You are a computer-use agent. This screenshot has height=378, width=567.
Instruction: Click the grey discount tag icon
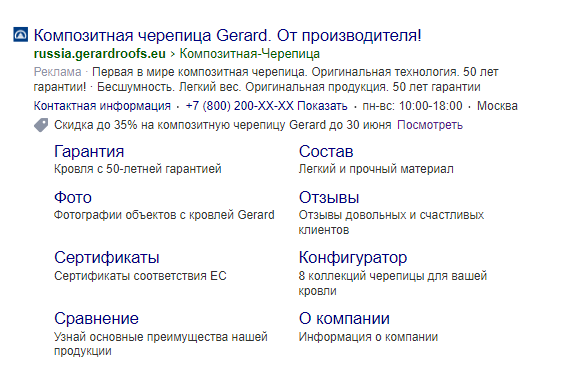pos(41,125)
